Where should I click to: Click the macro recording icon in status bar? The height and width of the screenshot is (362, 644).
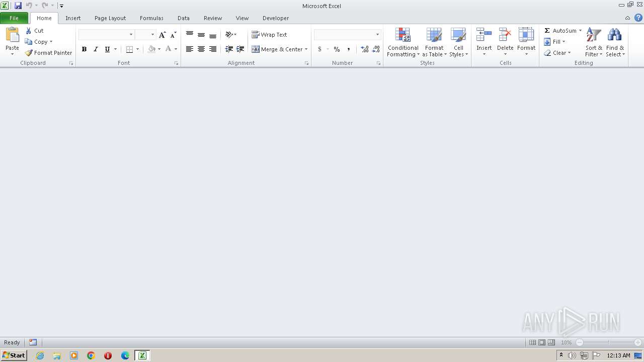(x=33, y=342)
